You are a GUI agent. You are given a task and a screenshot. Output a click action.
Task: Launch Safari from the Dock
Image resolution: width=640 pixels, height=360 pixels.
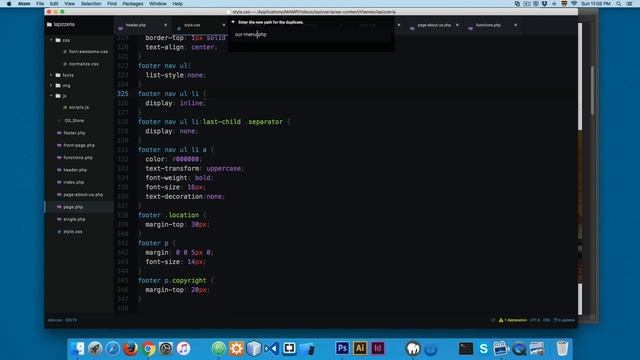pyautogui.click(x=113, y=349)
